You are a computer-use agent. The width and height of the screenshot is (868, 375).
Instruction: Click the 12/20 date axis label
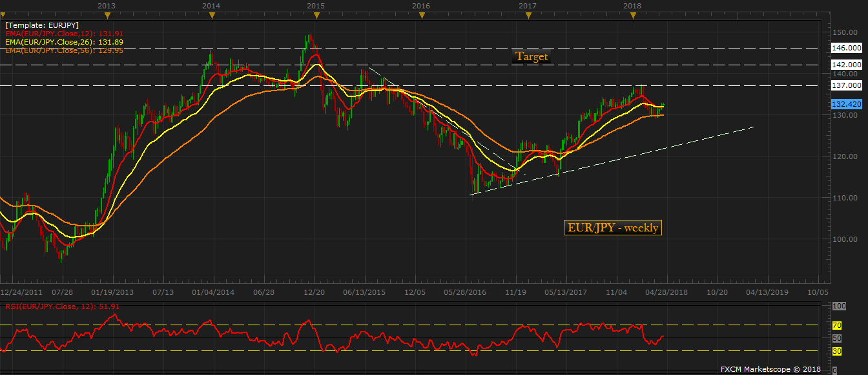pos(315,292)
